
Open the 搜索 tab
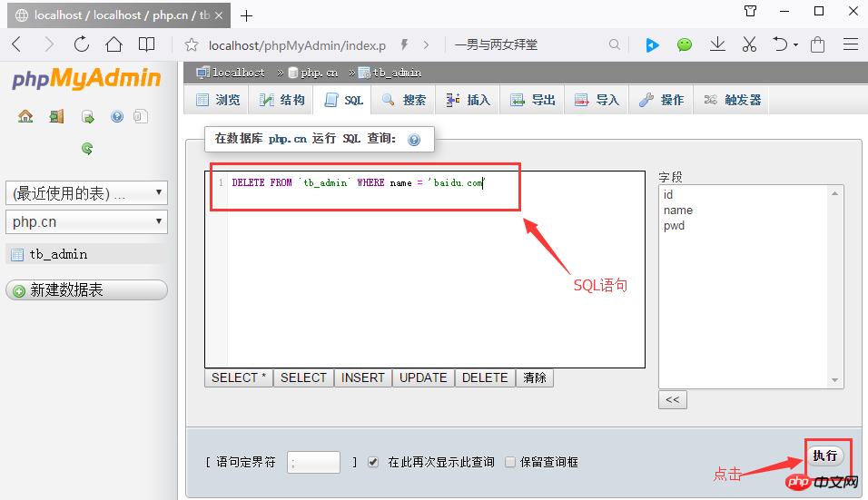(403, 100)
